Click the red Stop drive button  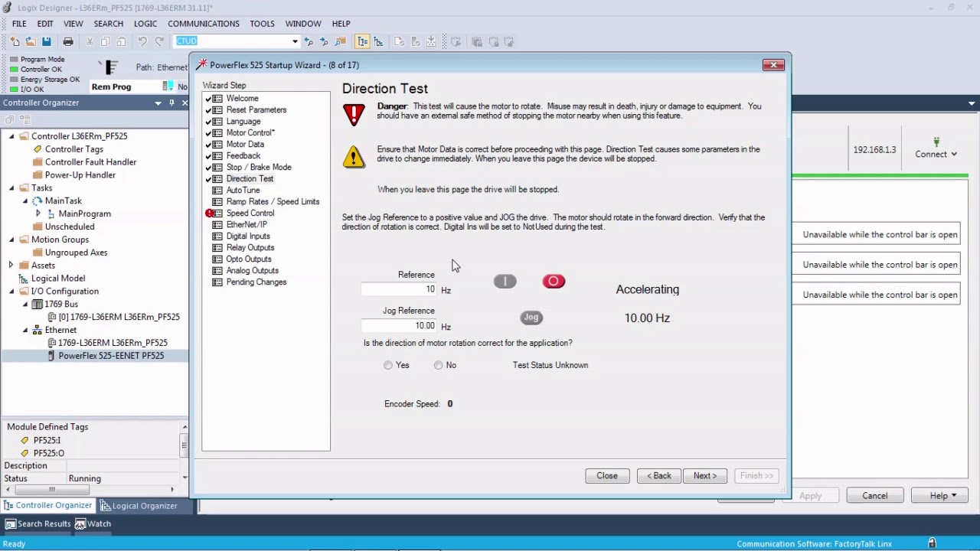point(554,282)
